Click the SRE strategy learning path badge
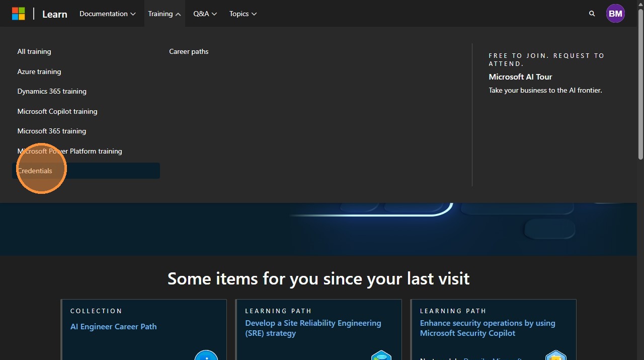The image size is (644, 360). tap(381, 355)
